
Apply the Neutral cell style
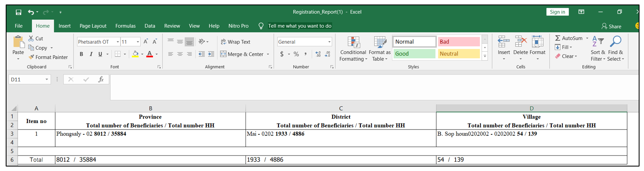(x=458, y=54)
